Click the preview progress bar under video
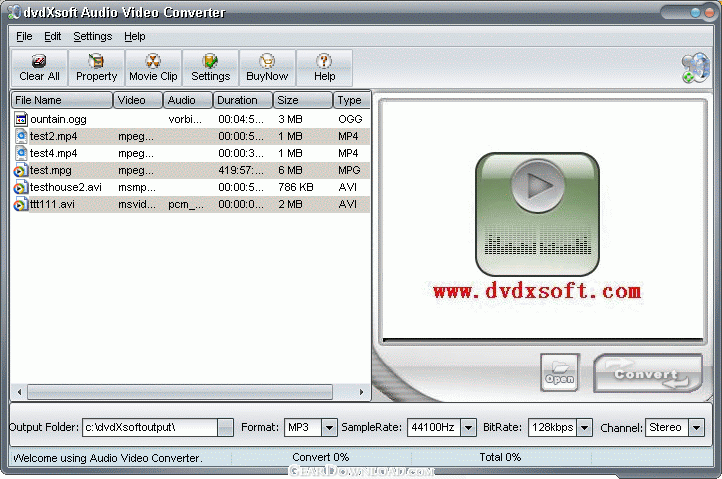Screen dimensions: 722x479 pyautogui.click(x=543, y=341)
